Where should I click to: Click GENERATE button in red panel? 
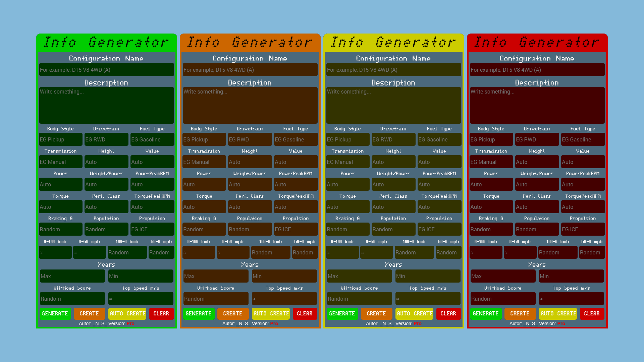point(486,313)
